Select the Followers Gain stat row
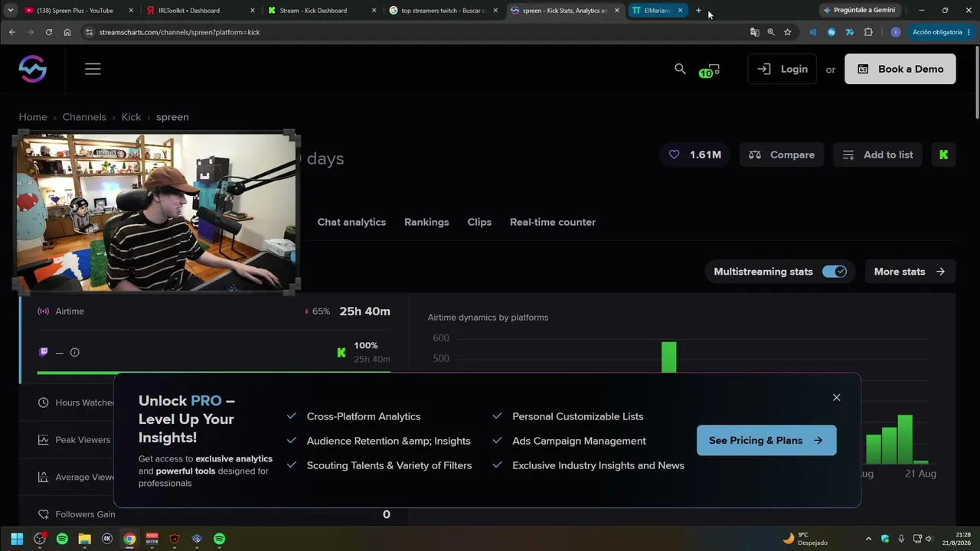Viewport: 980px width, 551px height. click(214, 514)
